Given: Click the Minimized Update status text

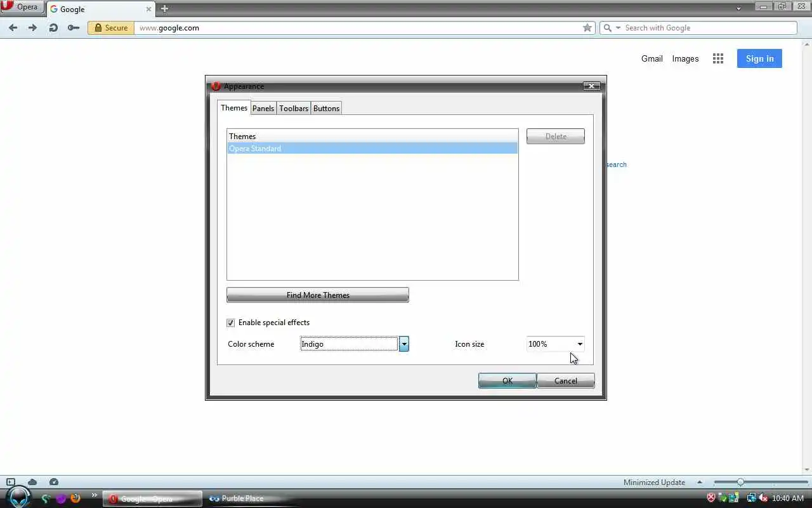Looking at the screenshot, I should coord(654,482).
